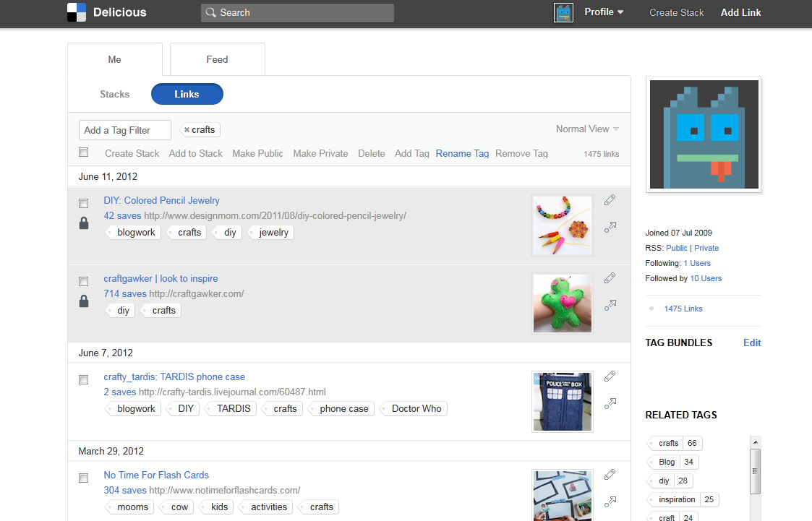Click the Search input field
This screenshot has height=521, width=812.
[297, 12]
